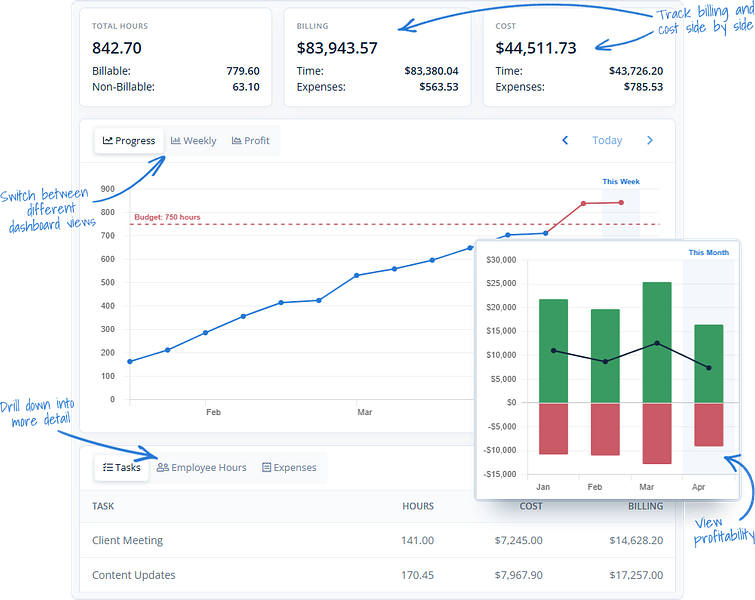Open the Employee Hours tab
This screenshot has height=600, width=755.
click(x=202, y=467)
